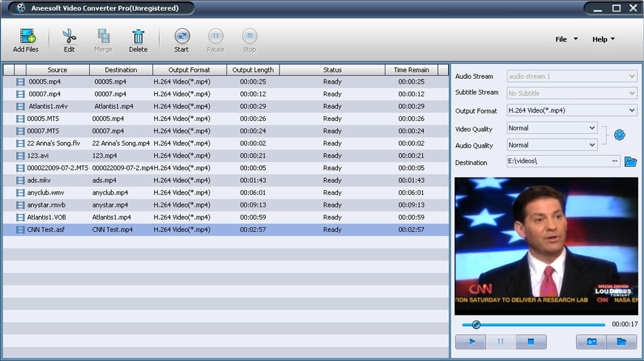
Task: Open advanced quality settings gear icon
Action: [x=619, y=135]
